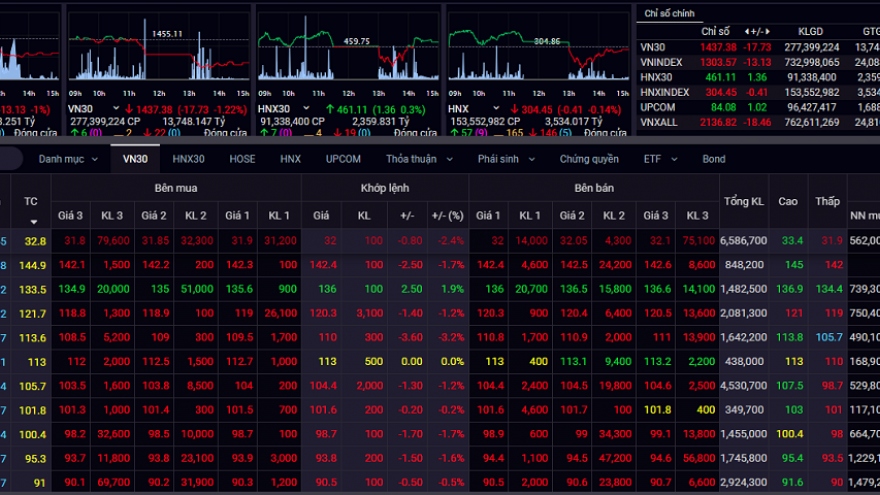Click total volume 4,530,700

(744, 386)
